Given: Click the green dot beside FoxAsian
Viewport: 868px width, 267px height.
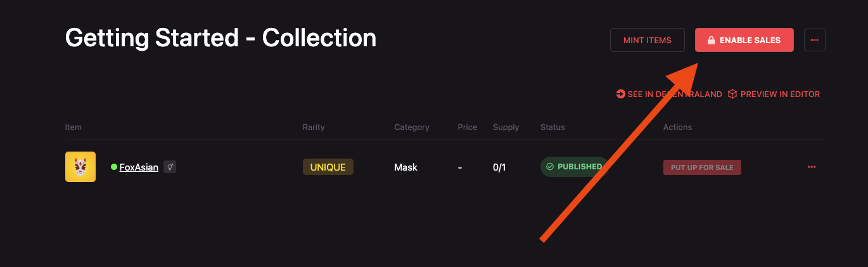Looking at the screenshot, I should click(114, 167).
